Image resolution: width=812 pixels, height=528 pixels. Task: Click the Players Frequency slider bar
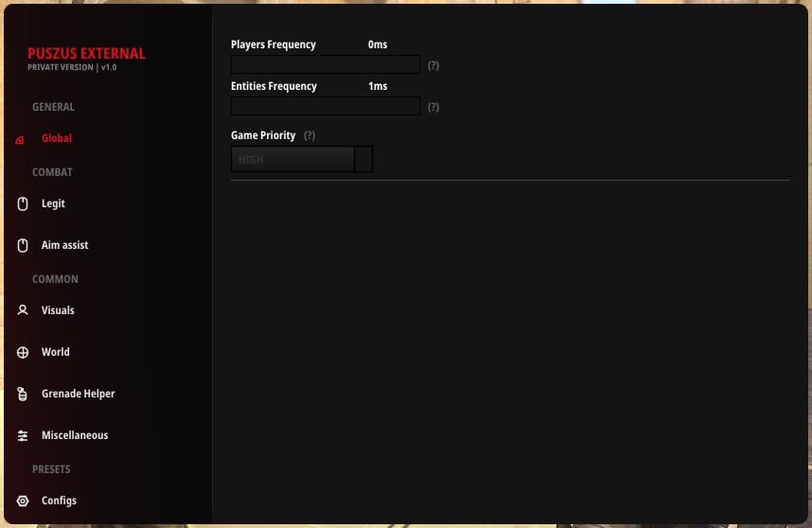(x=325, y=64)
